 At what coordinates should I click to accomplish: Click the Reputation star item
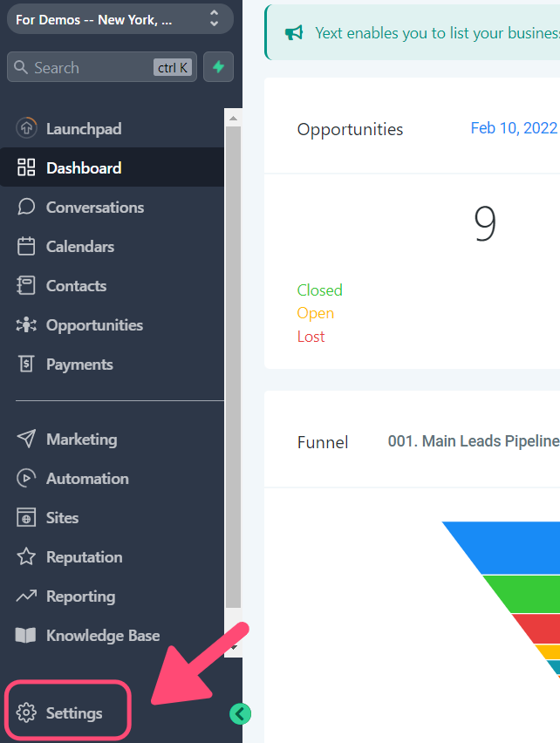point(112,556)
